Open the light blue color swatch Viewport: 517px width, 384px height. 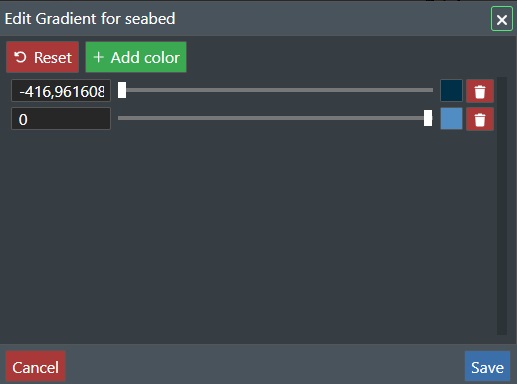[x=451, y=118]
